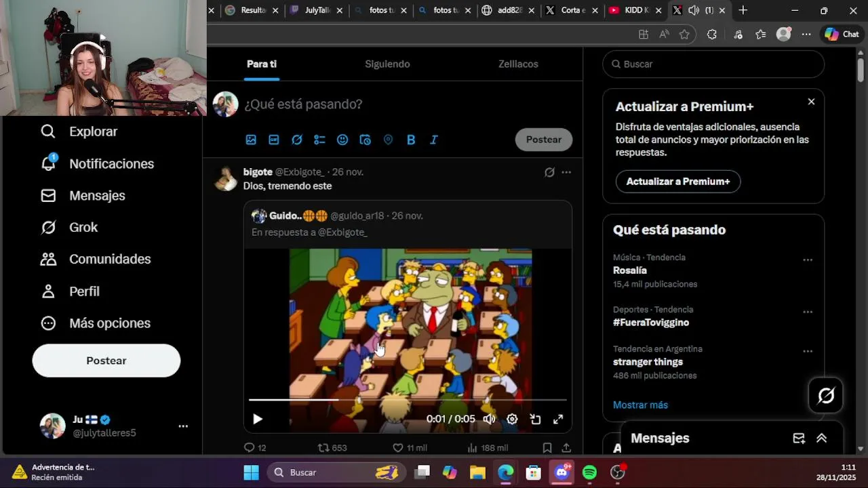This screenshot has height=488, width=868.
Task: Open @guido_ar18 quoted post author
Action: 357,216
